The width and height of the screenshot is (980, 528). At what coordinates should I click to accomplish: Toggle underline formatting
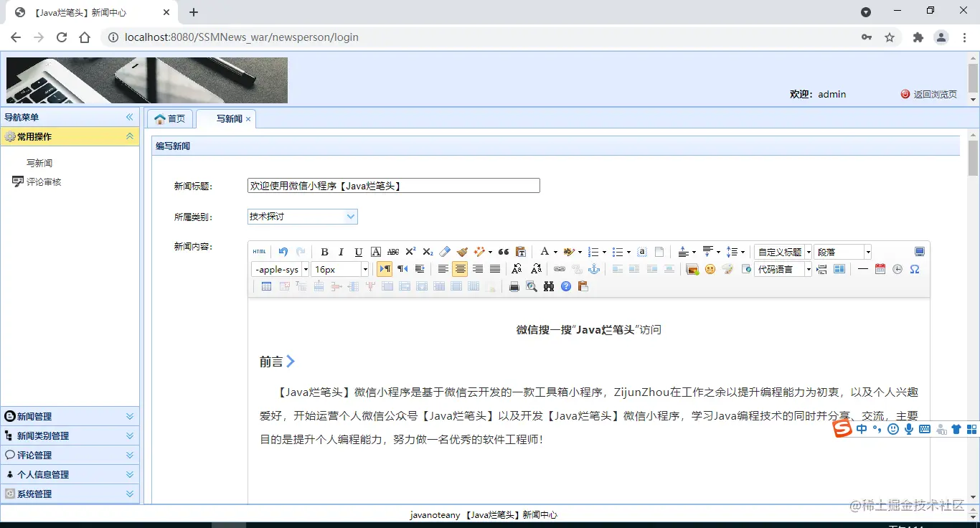(x=358, y=251)
